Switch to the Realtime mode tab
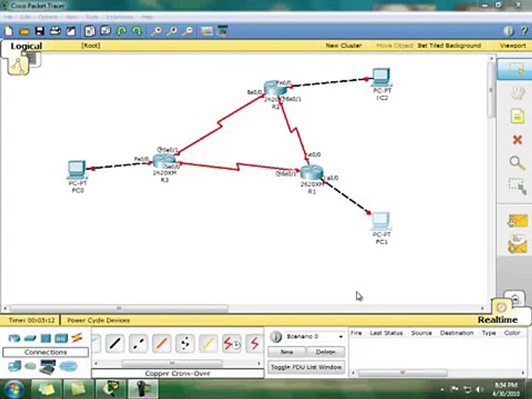The width and height of the screenshot is (532, 399). (x=498, y=320)
